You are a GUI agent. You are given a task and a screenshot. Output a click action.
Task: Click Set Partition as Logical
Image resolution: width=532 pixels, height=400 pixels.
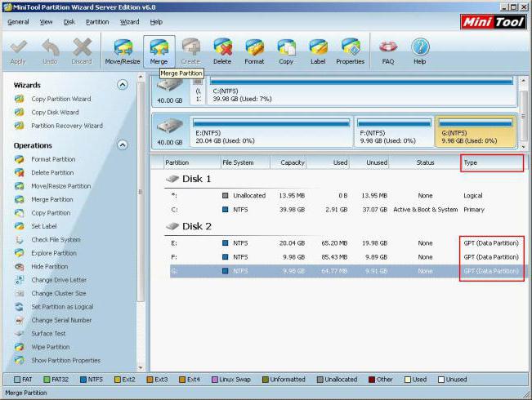(x=62, y=307)
